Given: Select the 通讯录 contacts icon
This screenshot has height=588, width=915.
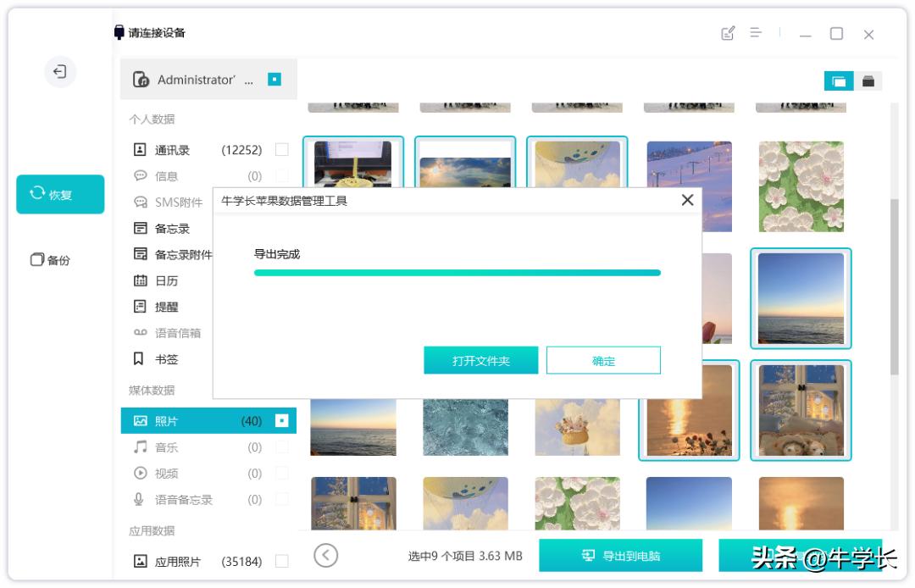Looking at the screenshot, I should click(x=141, y=149).
